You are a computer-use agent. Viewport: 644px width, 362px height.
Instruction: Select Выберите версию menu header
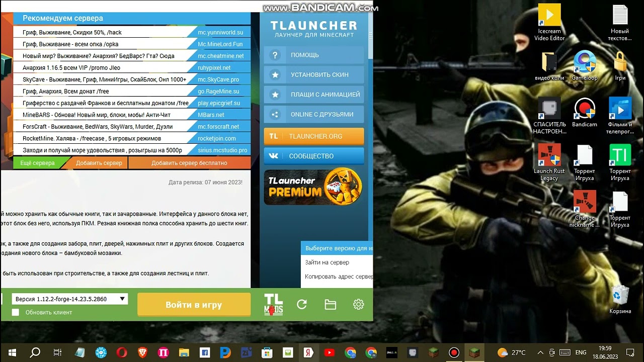337,248
